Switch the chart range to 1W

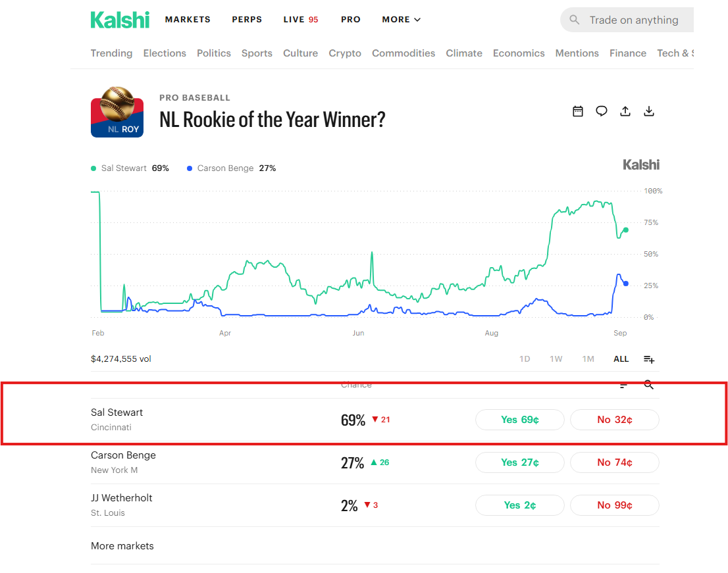(556, 359)
